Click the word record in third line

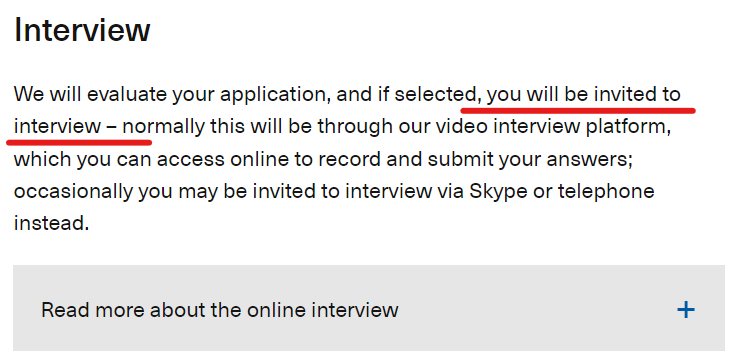349,159
